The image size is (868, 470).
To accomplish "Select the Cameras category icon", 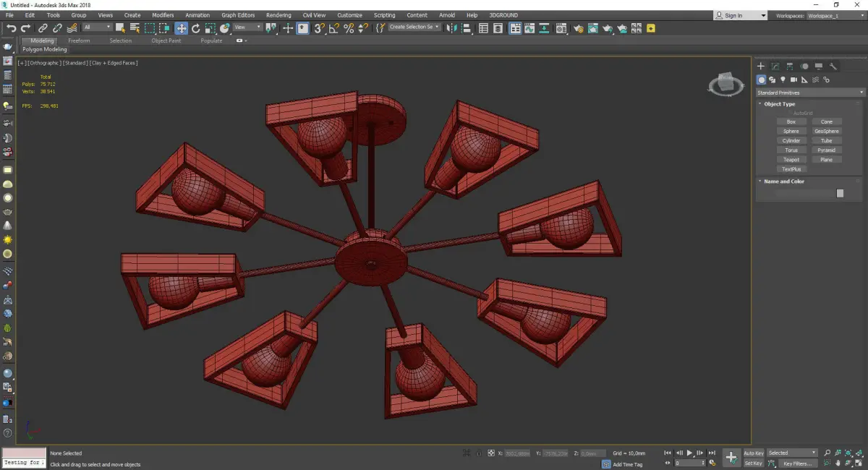I will point(793,80).
